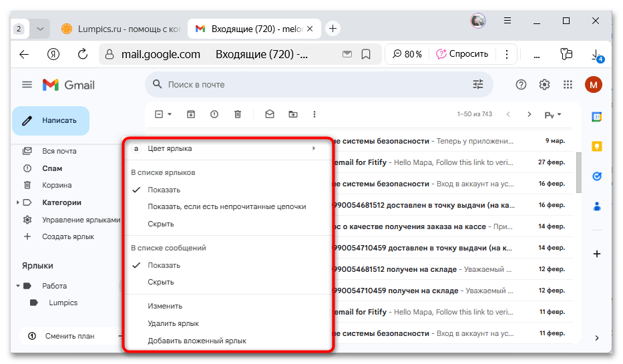This screenshot has height=364, width=623.
Task: Open a new browser tab
Action: 333,29
